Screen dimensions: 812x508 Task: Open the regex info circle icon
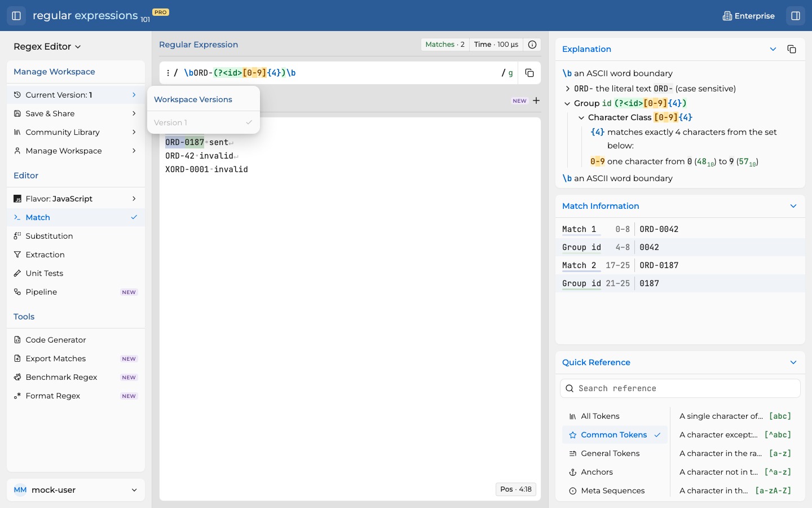532,45
